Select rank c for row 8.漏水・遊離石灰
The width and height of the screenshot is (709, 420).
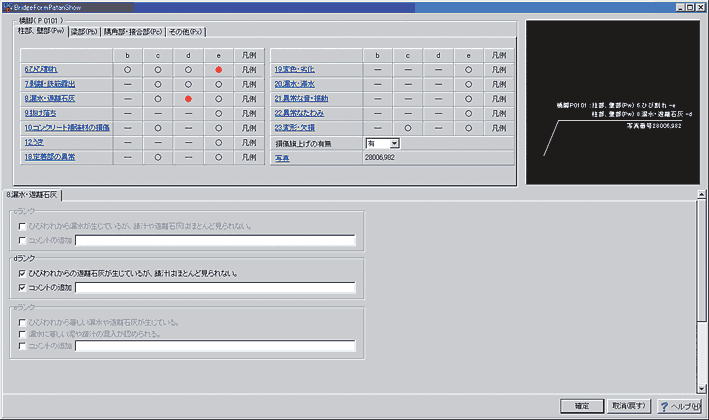[x=158, y=99]
